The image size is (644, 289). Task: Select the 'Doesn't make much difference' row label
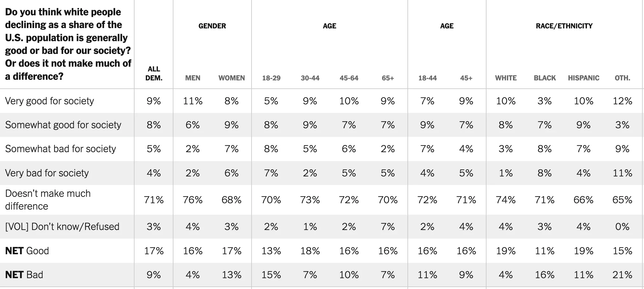(x=48, y=200)
